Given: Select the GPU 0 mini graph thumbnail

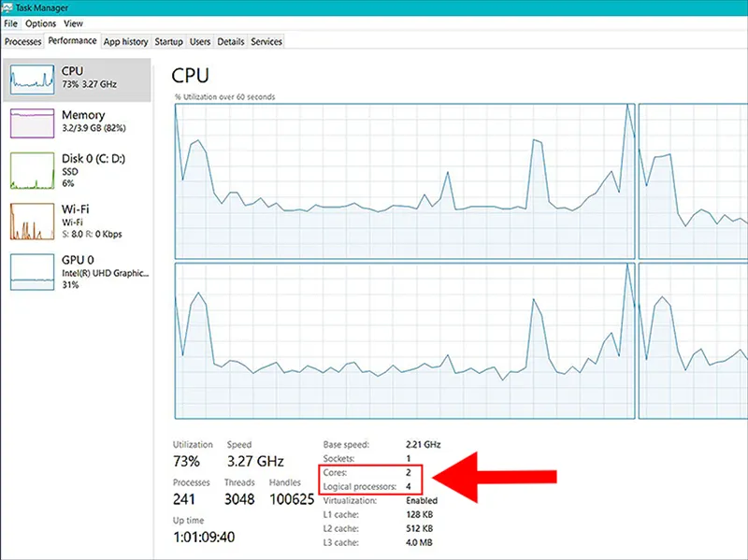Looking at the screenshot, I should pos(32,272).
